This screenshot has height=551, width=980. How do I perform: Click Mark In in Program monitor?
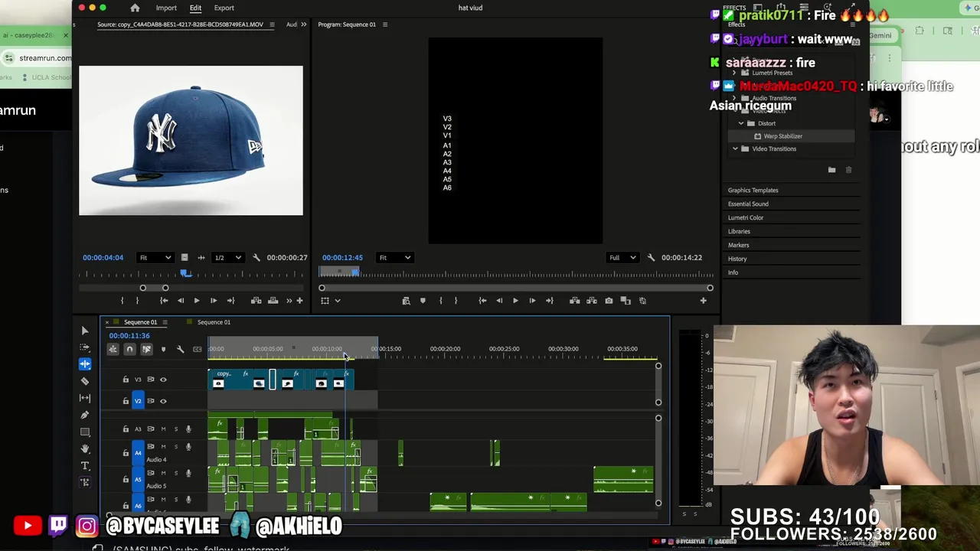(x=440, y=301)
